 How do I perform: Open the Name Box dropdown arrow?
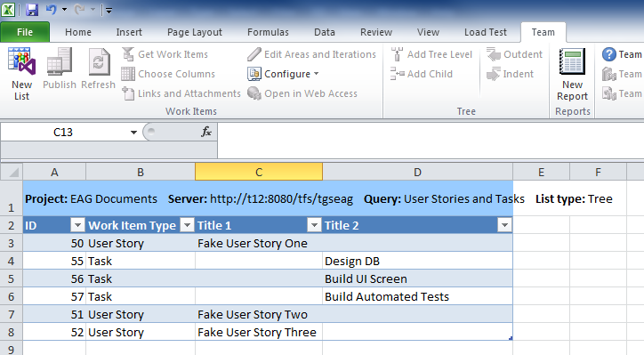pyautogui.click(x=133, y=133)
